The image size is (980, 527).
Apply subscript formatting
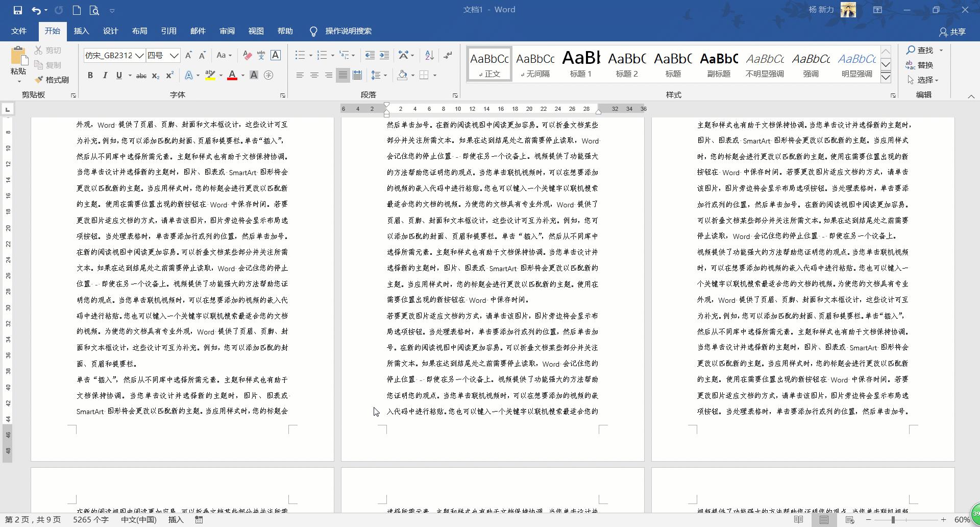tap(155, 76)
